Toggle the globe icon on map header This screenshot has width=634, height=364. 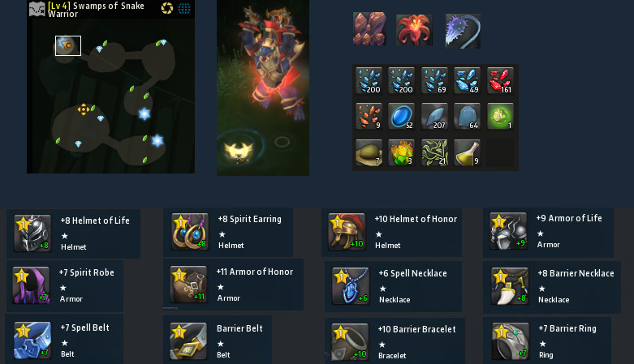point(184,8)
